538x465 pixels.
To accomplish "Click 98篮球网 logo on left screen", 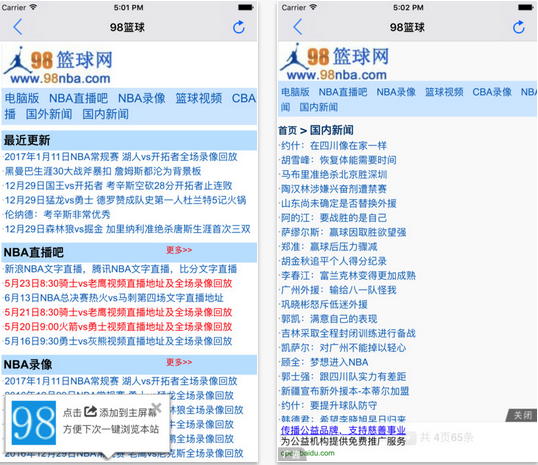I will 58,65.
